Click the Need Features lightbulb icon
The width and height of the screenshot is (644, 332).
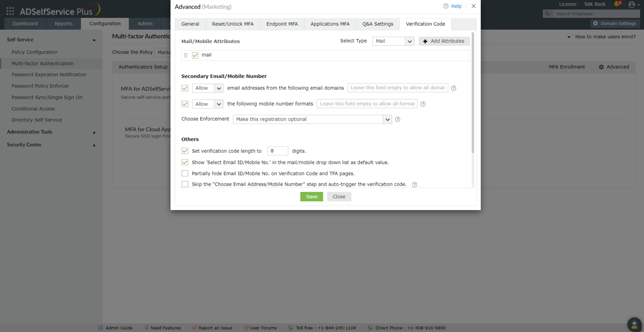(x=146, y=328)
